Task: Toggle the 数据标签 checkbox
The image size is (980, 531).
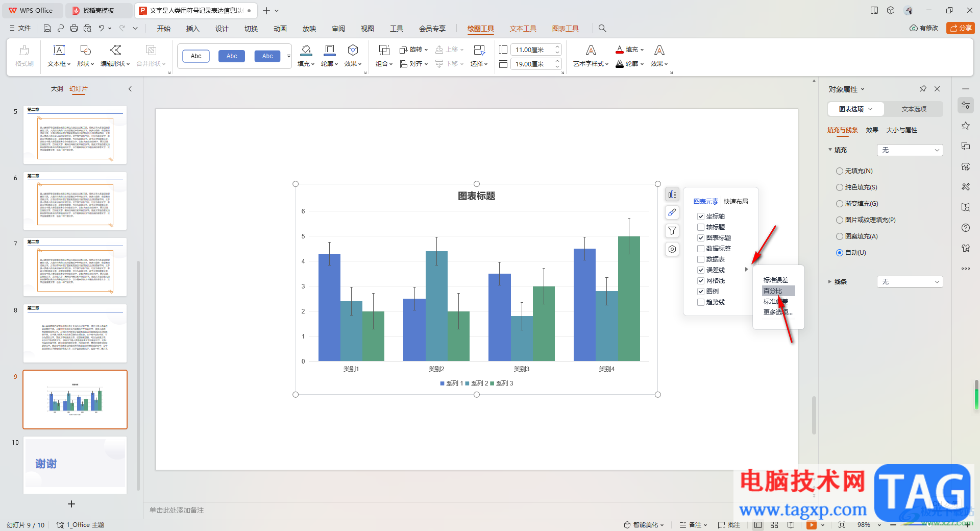Action: click(x=701, y=249)
